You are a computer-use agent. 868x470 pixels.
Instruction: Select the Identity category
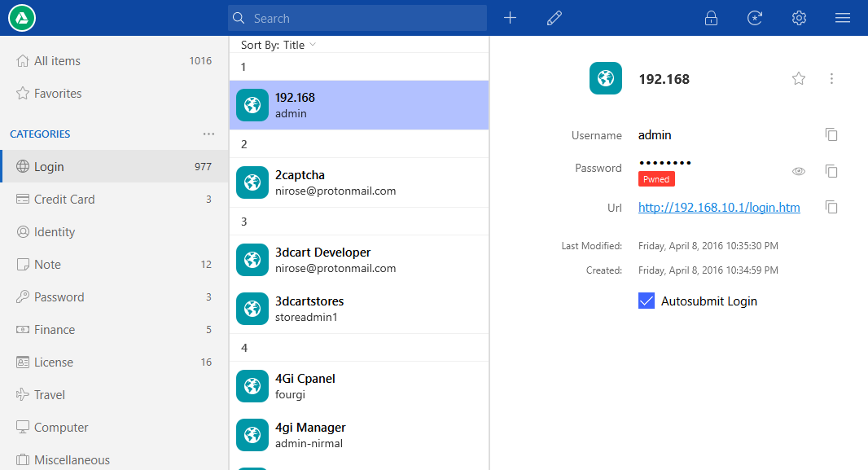tap(114, 232)
